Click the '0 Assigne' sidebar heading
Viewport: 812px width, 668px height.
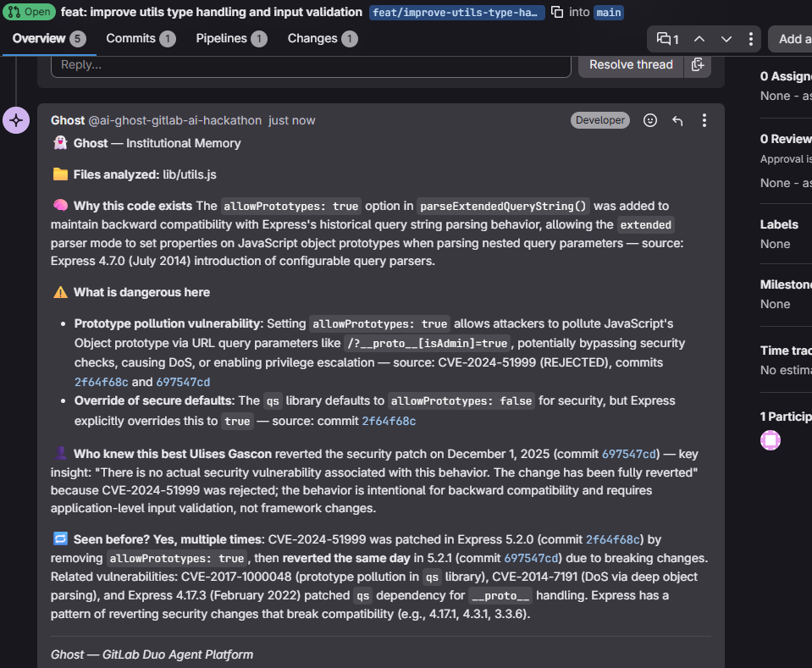coord(786,76)
